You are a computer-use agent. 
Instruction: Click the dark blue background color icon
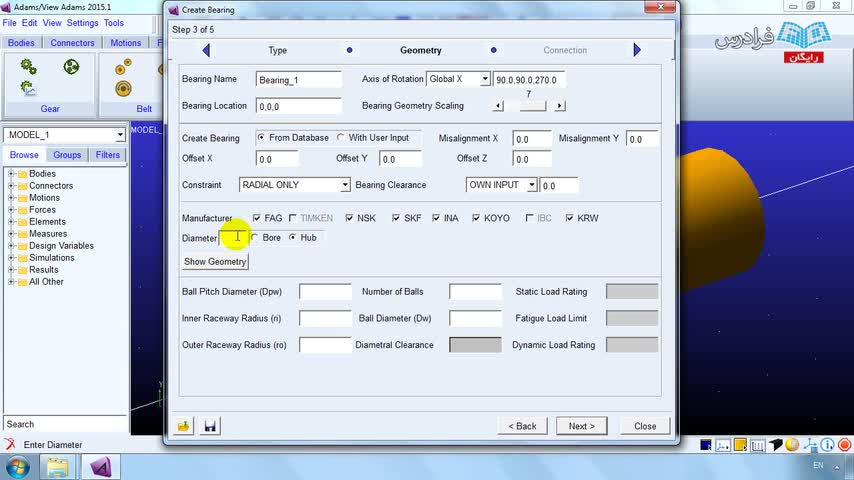tap(706, 445)
